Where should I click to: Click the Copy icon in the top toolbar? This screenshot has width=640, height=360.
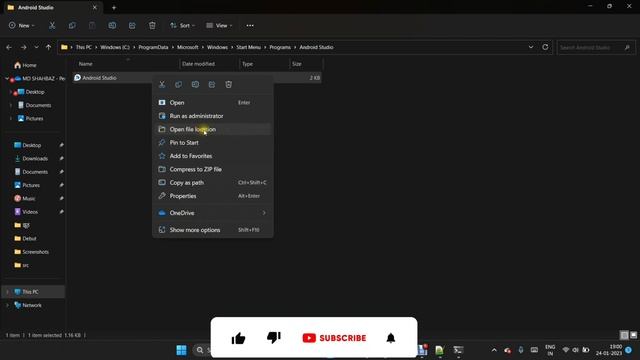(72, 25)
